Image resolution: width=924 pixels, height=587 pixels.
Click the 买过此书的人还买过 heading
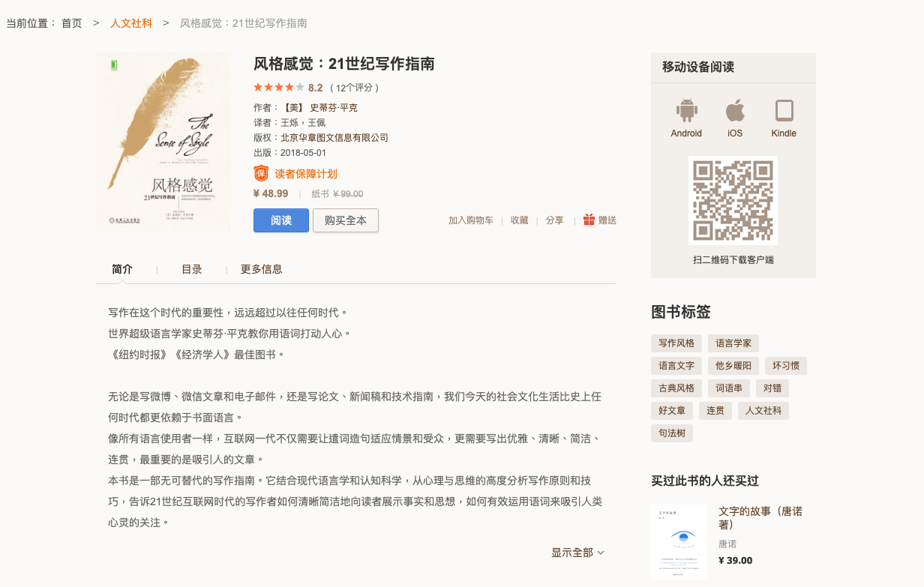[705, 481]
